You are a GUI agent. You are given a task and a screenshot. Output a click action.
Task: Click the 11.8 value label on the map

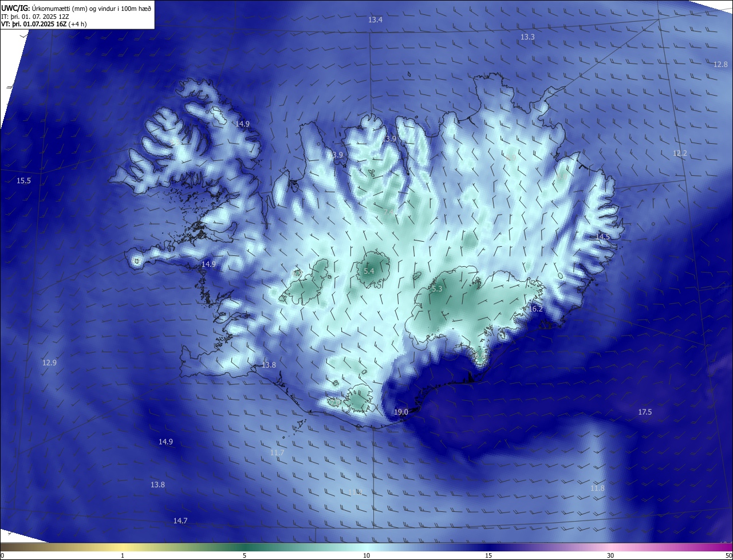click(x=597, y=488)
